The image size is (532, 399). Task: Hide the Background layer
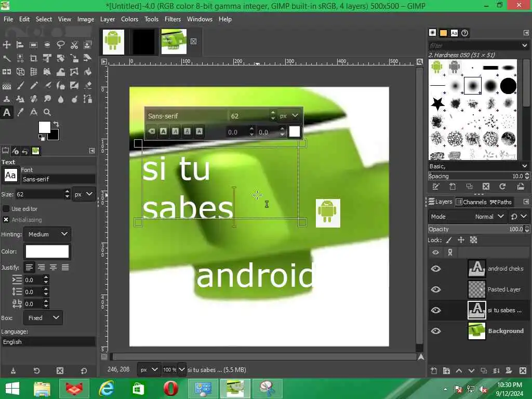point(436,331)
